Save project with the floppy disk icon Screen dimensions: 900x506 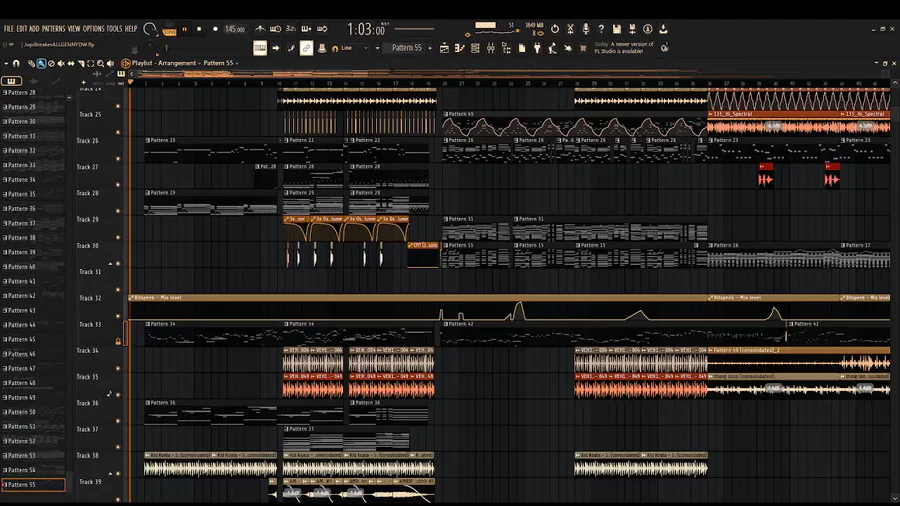[x=616, y=29]
